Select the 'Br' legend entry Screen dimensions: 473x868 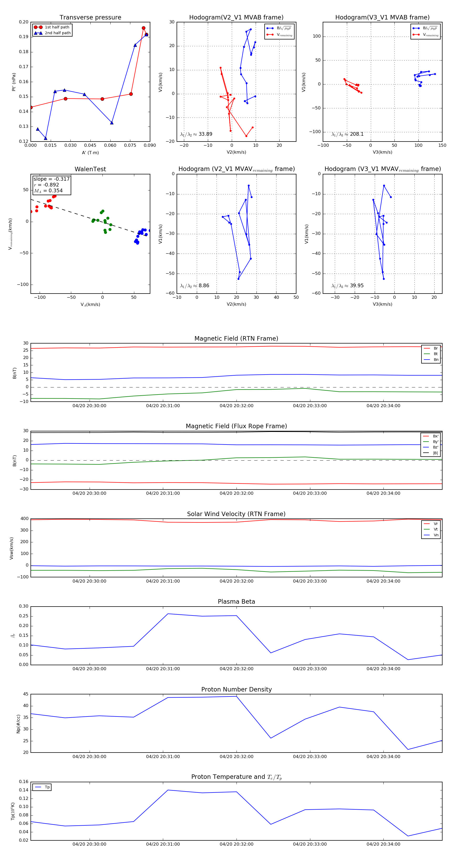(x=431, y=349)
